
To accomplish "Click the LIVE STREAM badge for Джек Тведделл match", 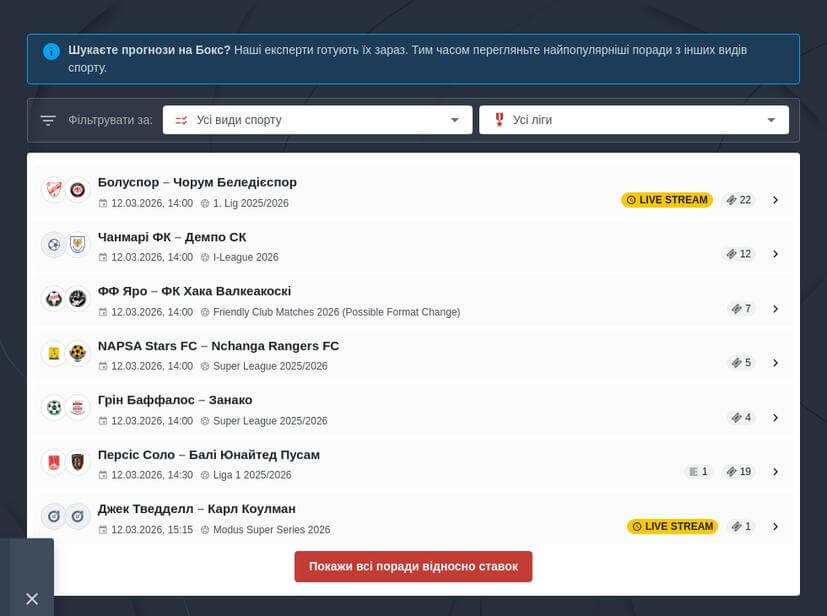I will [672, 526].
